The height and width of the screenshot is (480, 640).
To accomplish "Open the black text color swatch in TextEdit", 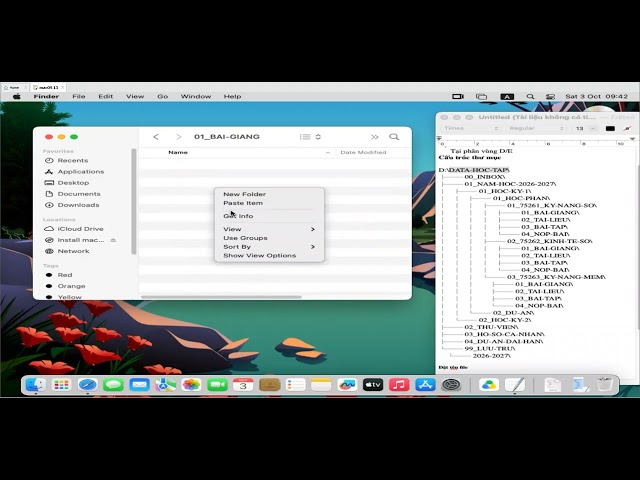I will click(x=610, y=128).
